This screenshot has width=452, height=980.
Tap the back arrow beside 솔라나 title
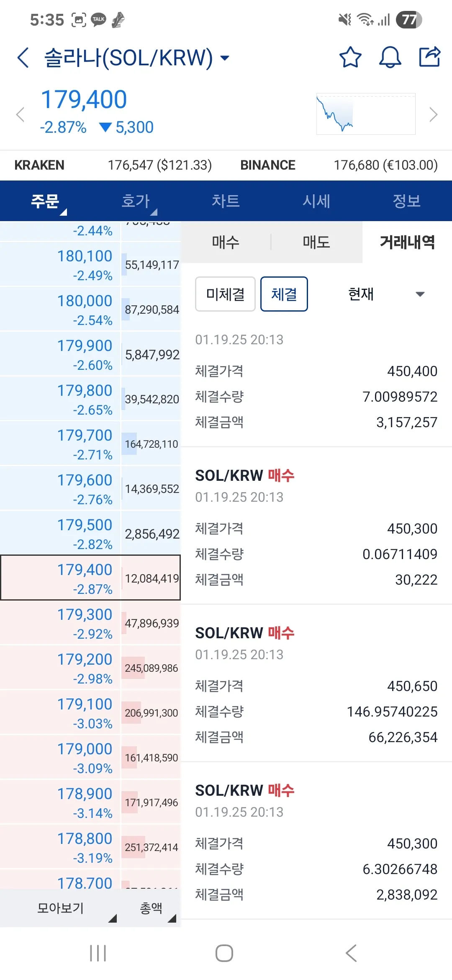[23, 57]
